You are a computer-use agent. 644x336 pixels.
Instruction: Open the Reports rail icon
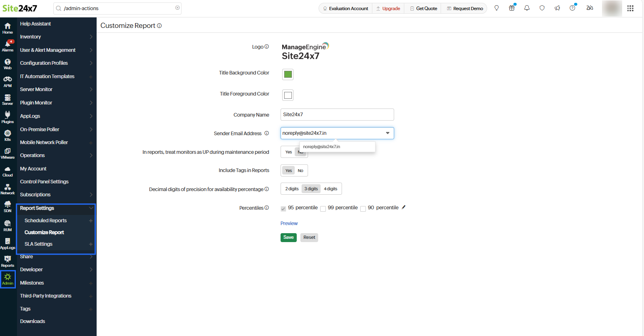8,261
